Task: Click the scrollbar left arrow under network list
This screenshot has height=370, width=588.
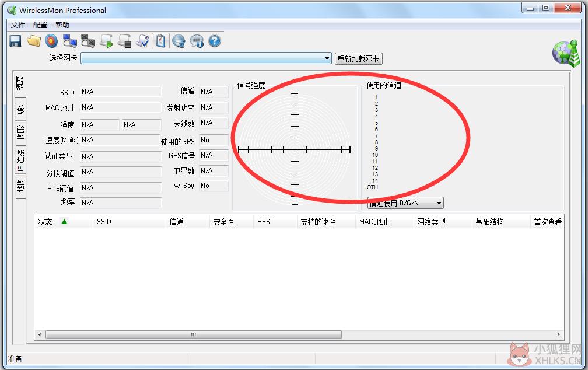Action: tap(40, 334)
